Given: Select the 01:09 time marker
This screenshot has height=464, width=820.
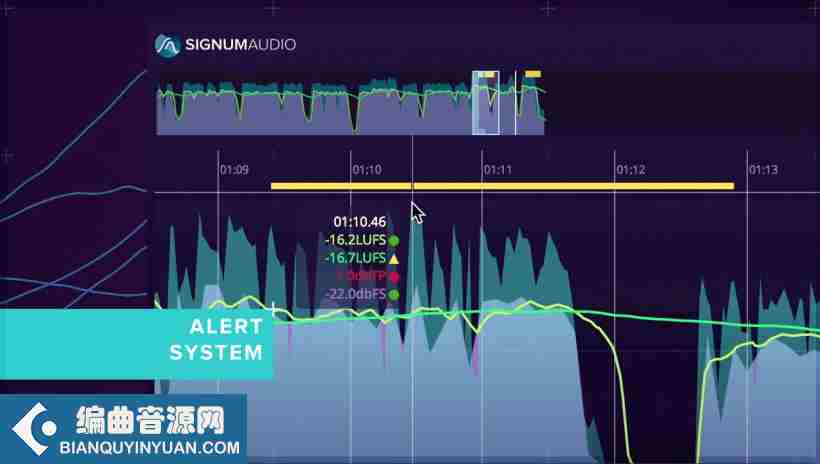Looking at the screenshot, I should [234, 169].
